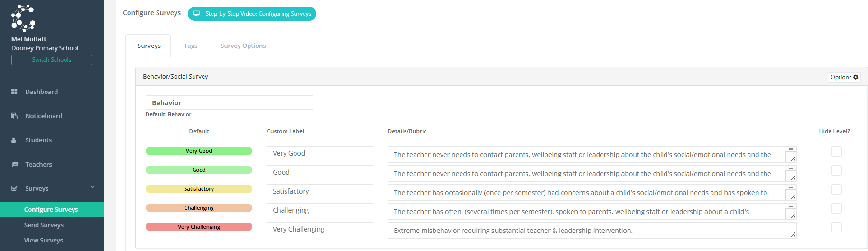Check Hide Level for Very Good

(x=837, y=151)
